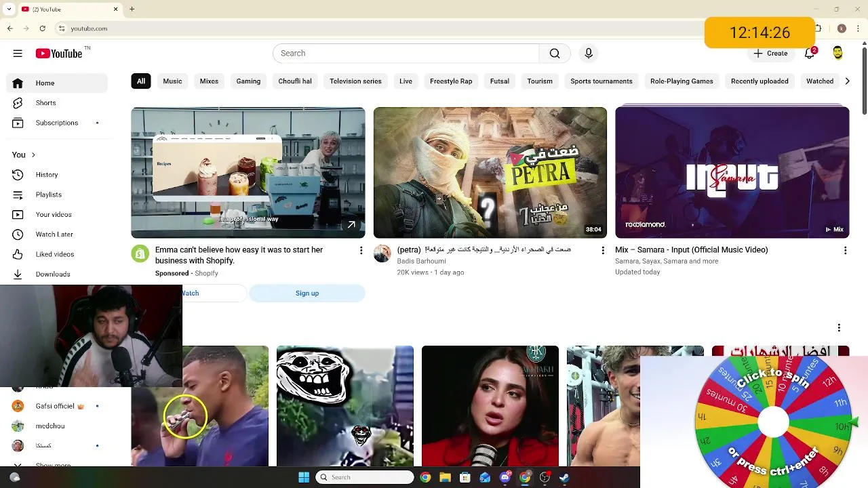
Task: Open Playlists in the sidebar
Action: click(x=57, y=195)
